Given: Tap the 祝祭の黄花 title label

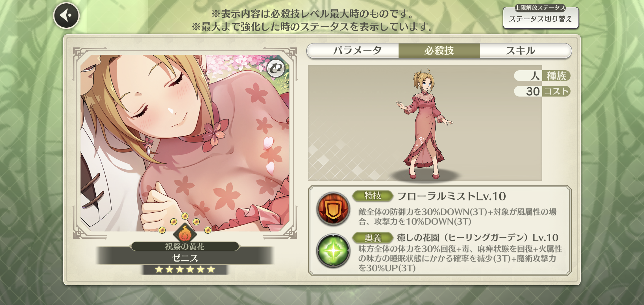Looking at the screenshot, I should tap(185, 247).
